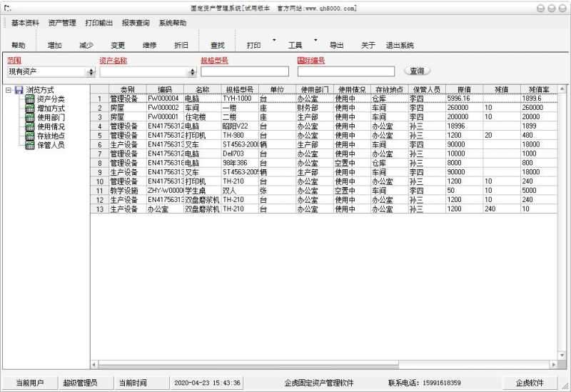Click the 变更 toolbar button
Viewport: 571px width, 392px height.
click(118, 45)
